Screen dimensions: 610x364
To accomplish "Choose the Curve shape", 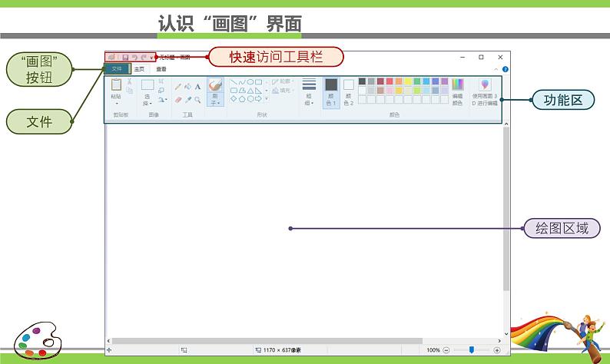I will tap(242, 82).
